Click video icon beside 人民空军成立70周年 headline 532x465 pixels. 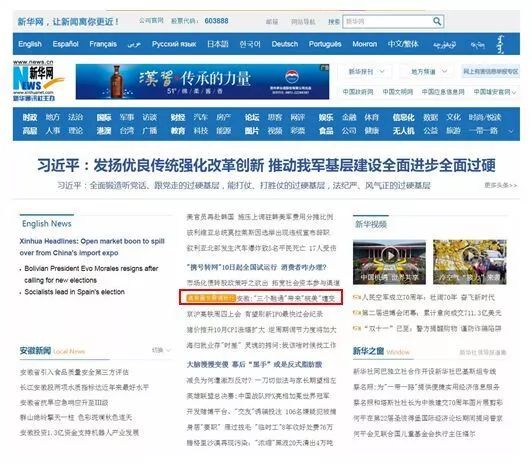pyautogui.click(x=357, y=297)
